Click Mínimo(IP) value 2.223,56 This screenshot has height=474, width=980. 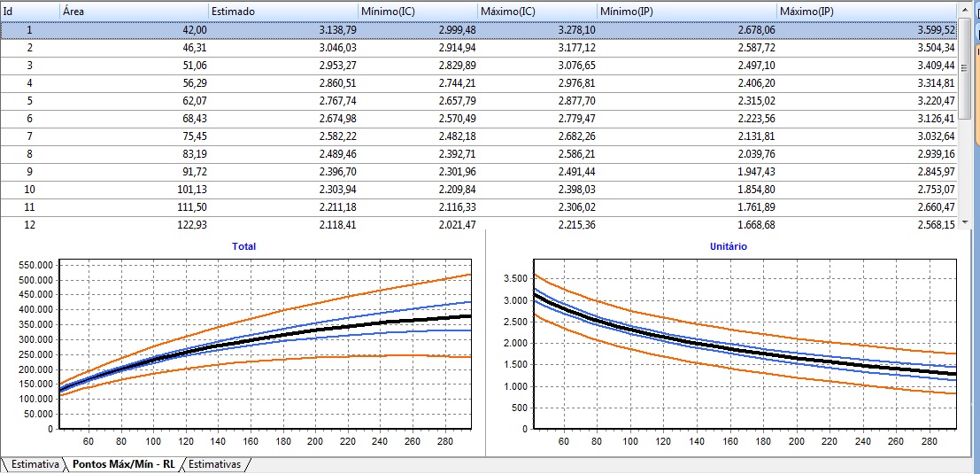click(x=757, y=119)
